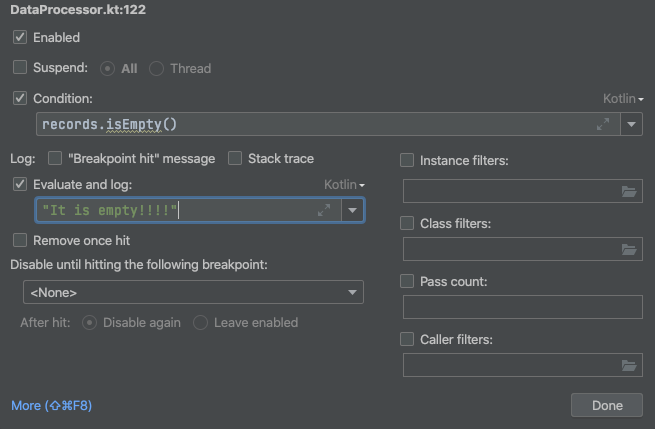
Task: Click the Done button
Action: coord(607,405)
